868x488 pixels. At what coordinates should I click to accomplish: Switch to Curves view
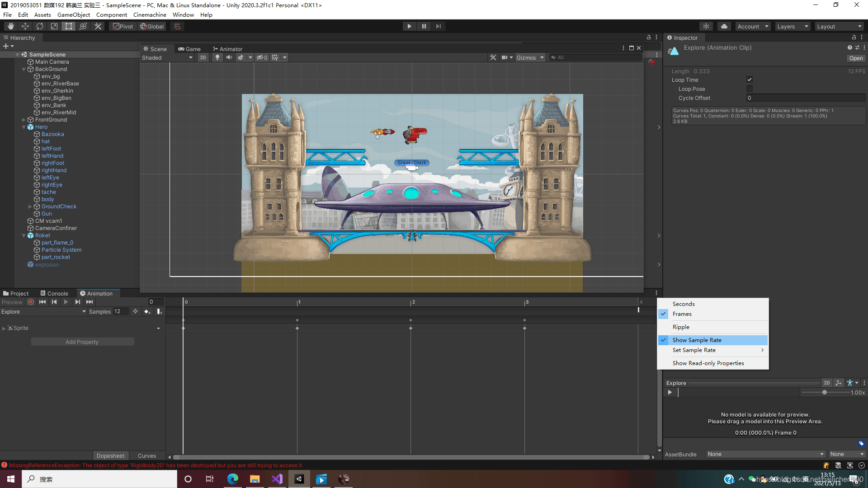(x=147, y=456)
